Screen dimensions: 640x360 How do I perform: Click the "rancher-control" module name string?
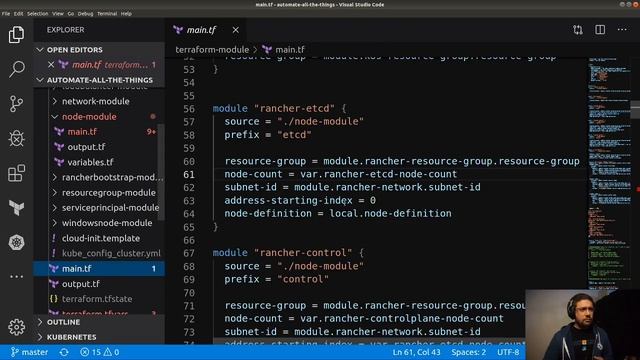pos(303,253)
